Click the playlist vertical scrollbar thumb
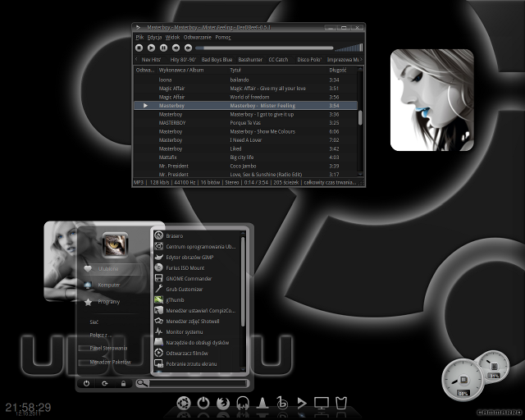525x420 pixels. (360, 117)
